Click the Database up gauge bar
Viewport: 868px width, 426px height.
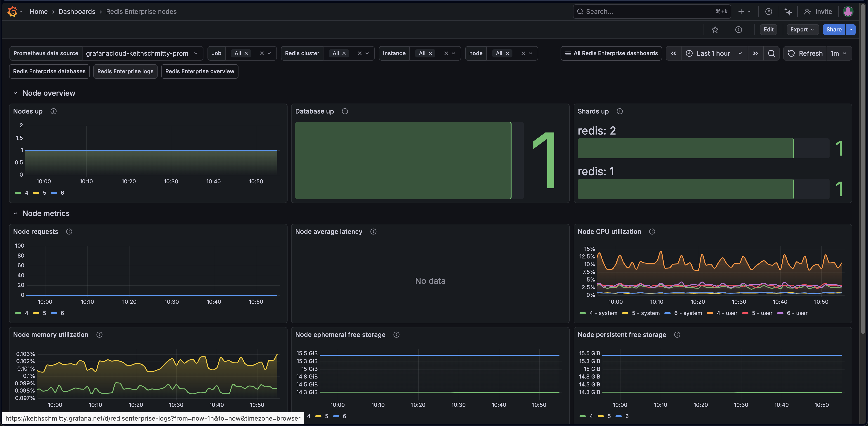pos(409,160)
